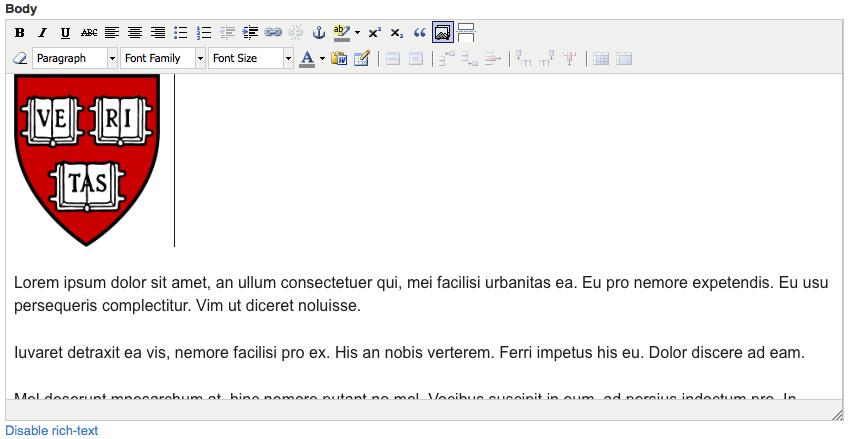Image resolution: width=852 pixels, height=439 pixels.
Task: Open the text color dropdown arrow
Action: [322, 58]
